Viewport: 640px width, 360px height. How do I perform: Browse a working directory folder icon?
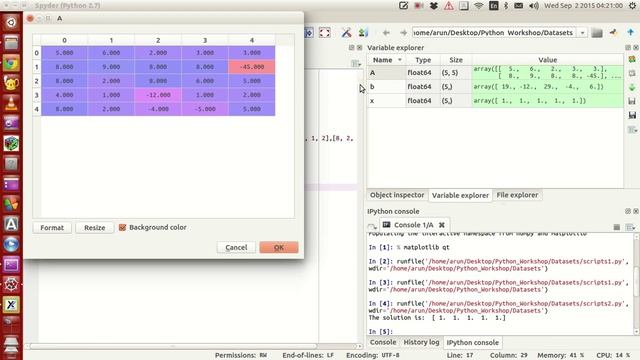[597, 33]
